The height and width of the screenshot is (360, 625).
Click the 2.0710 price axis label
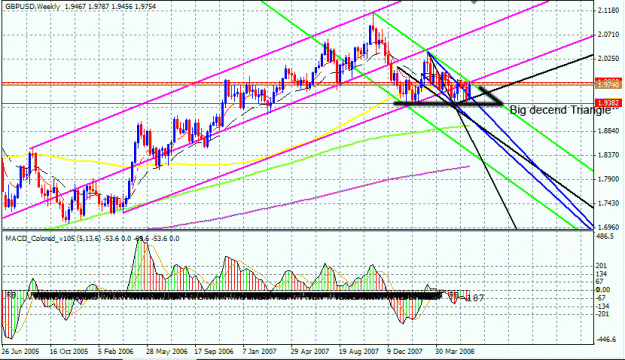(x=608, y=35)
